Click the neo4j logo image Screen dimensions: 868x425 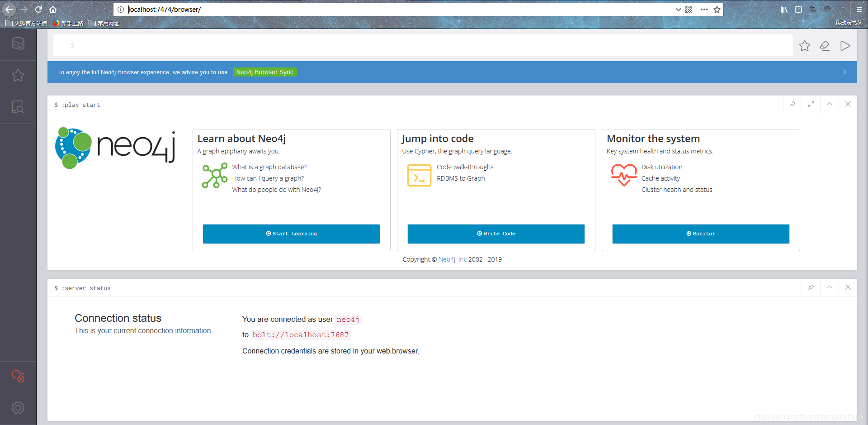(x=115, y=148)
